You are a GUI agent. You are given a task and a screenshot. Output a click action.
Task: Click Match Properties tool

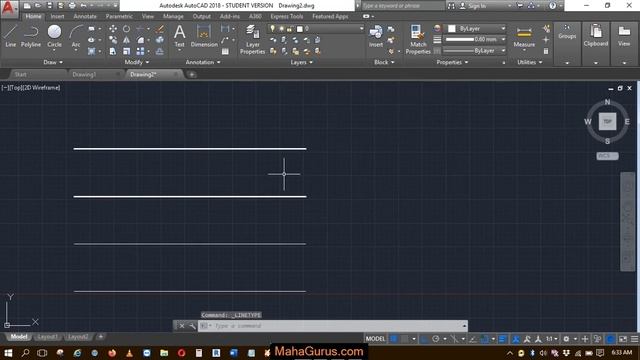point(418,39)
